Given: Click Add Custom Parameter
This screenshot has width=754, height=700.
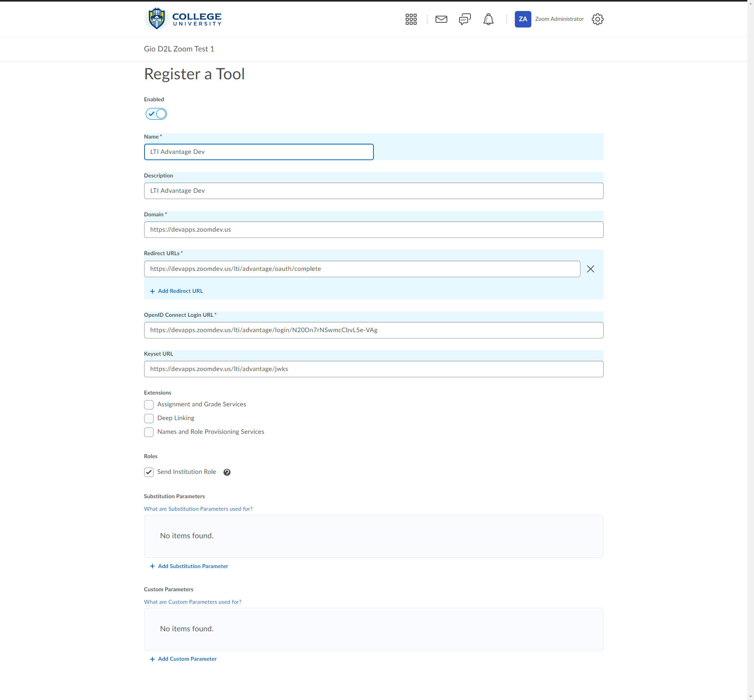Looking at the screenshot, I should (x=187, y=659).
